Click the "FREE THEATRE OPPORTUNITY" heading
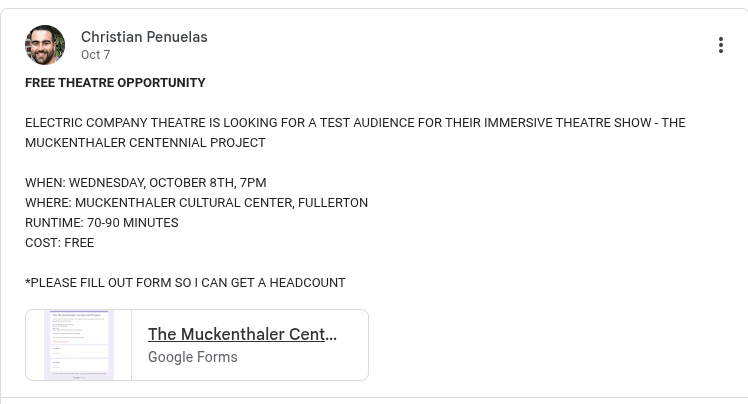The width and height of the screenshot is (748, 404). pyautogui.click(x=115, y=83)
